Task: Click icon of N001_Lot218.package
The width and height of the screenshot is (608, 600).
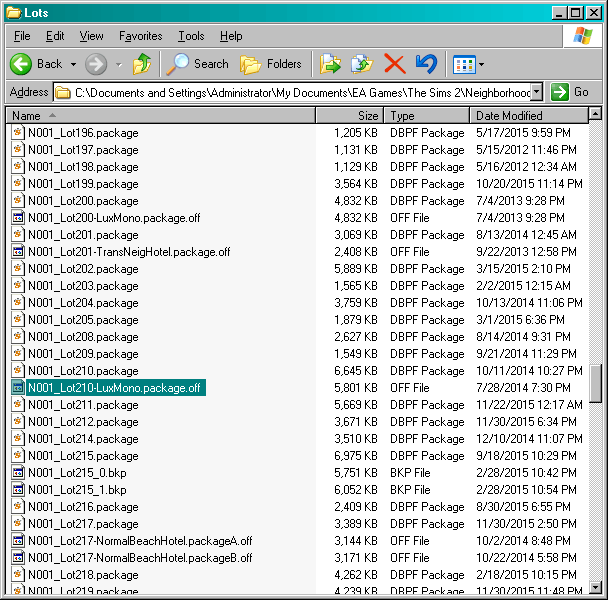Action: pyautogui.click(x=17, y=574)
